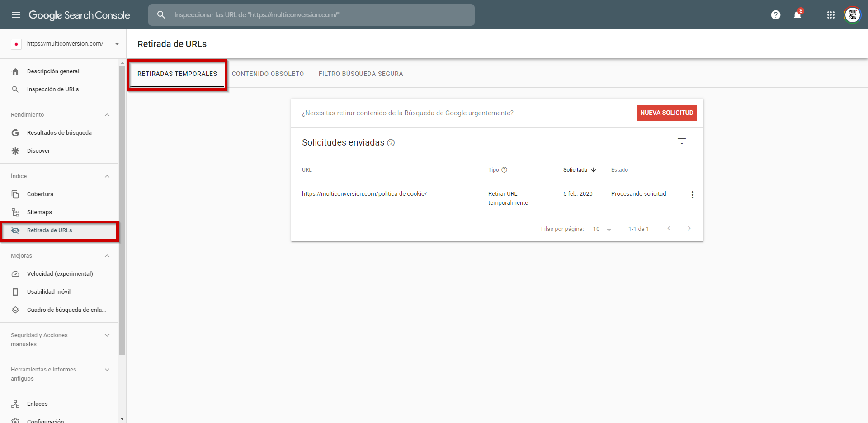This screenshot has width=868, height=423.
Task: Open the Help question mark icon
Action: (776, 15)
